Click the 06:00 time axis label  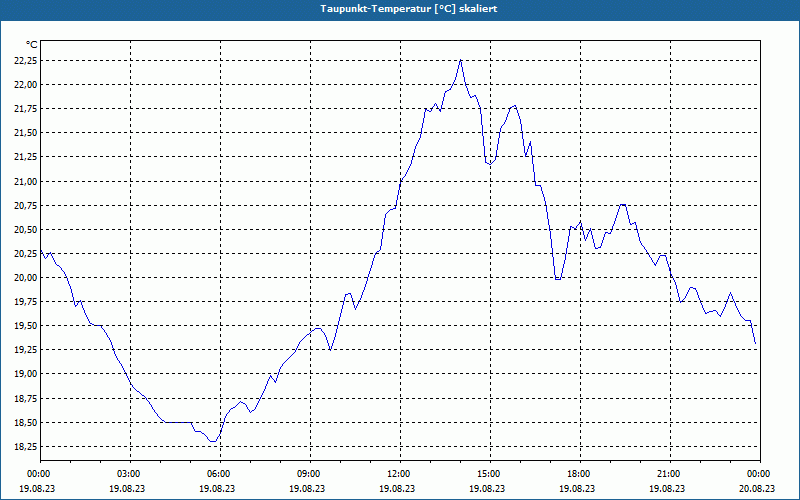coord(220,473)
